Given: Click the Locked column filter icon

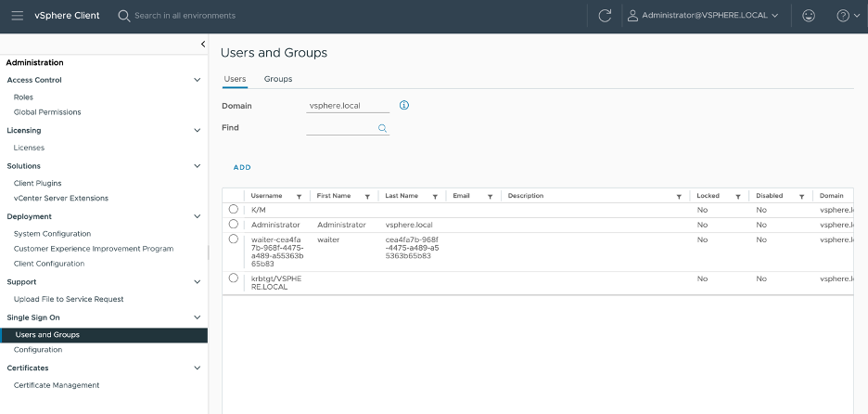Looking at the screenshot, I should point(737,197).
